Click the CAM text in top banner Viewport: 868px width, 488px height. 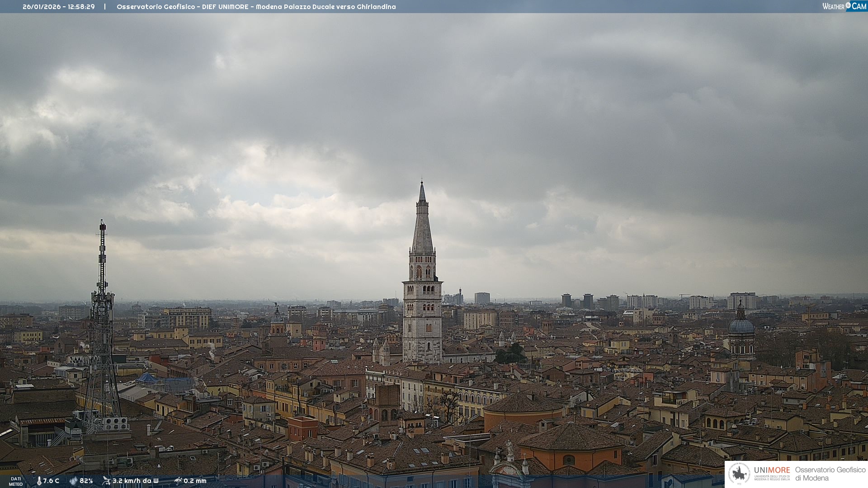click(x=859, y=6)
